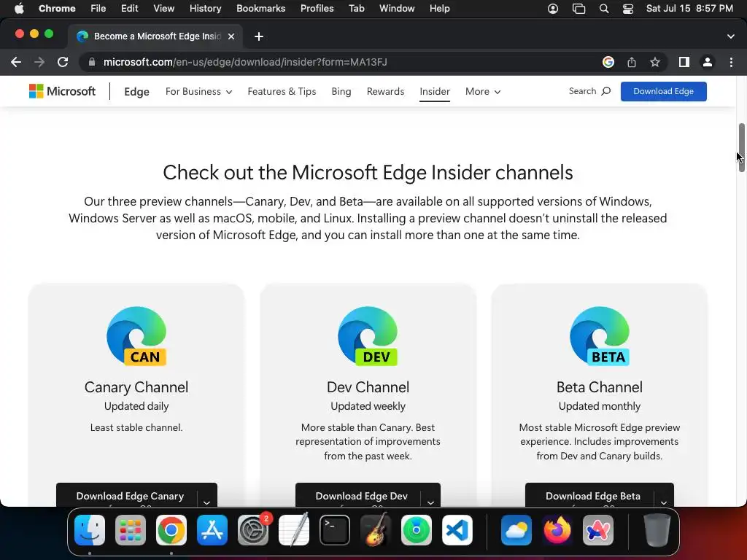Click Spotlight search in menu bar
The width and height of the screenshot is (747, 560).
pyautogui.click(x=603, y=9)
